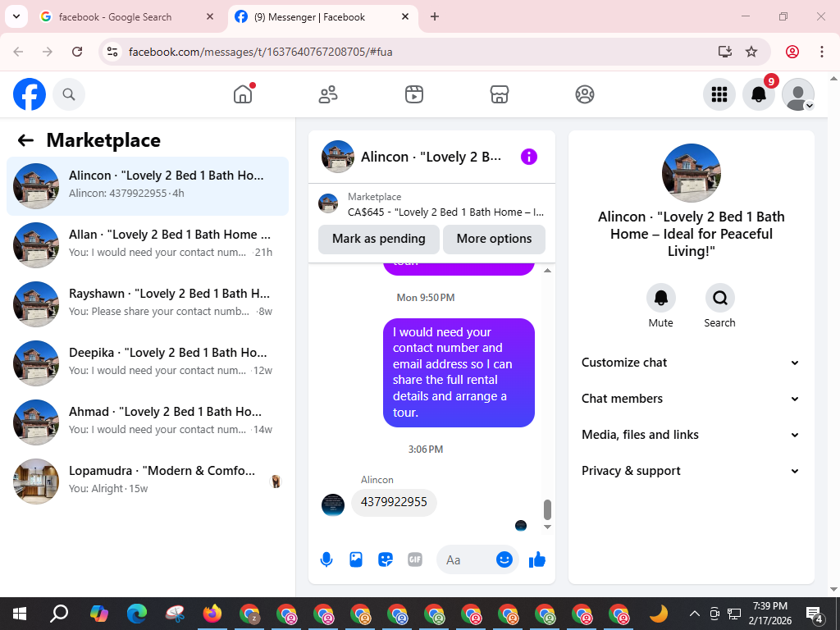Open taskbar clock 7:39 PM
The image size is (840, 630).
(769, 614)
